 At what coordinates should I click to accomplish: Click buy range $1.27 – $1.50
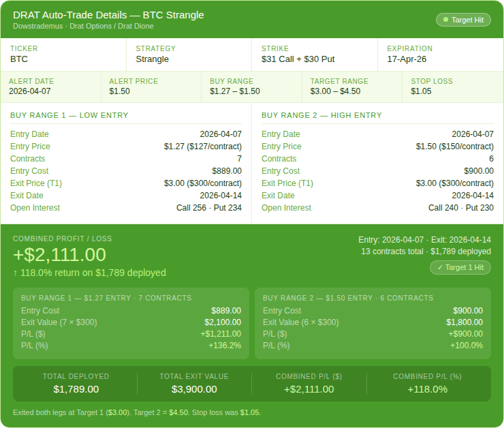coord(235,91)
